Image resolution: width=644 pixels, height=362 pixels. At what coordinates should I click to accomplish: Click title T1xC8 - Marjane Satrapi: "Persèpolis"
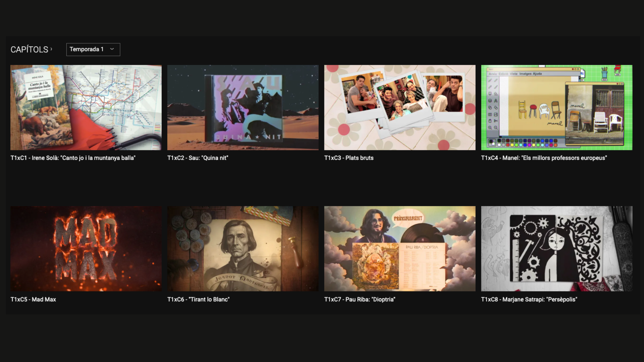(x=529, y=299)
